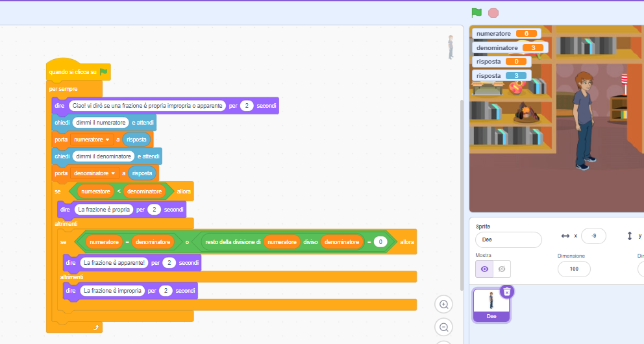Viewport: 644px width, 344px height.
Task: Edit the sprite name field Dee
Action: [508, 240]
